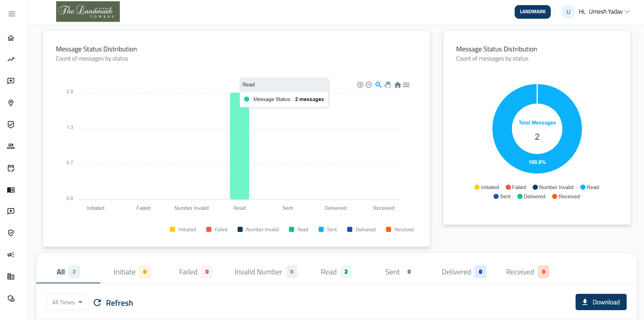This screenshot has height=320, width=644.
Task: Open the chart's hamburger options menu
Action: (x=406, y=85)
